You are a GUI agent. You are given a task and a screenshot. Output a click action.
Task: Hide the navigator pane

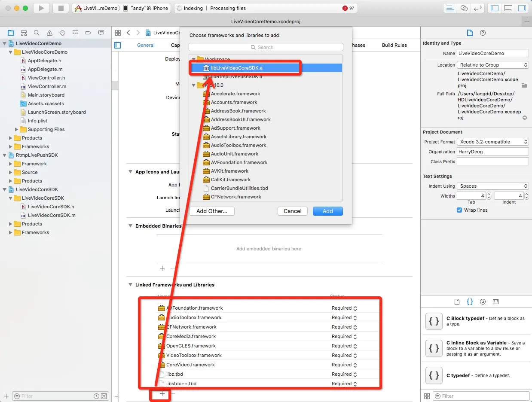coord(495,8)
